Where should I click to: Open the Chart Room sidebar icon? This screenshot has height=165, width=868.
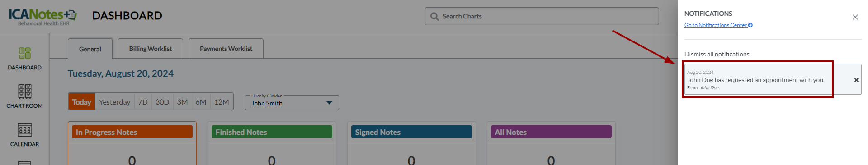pos(24,92)
